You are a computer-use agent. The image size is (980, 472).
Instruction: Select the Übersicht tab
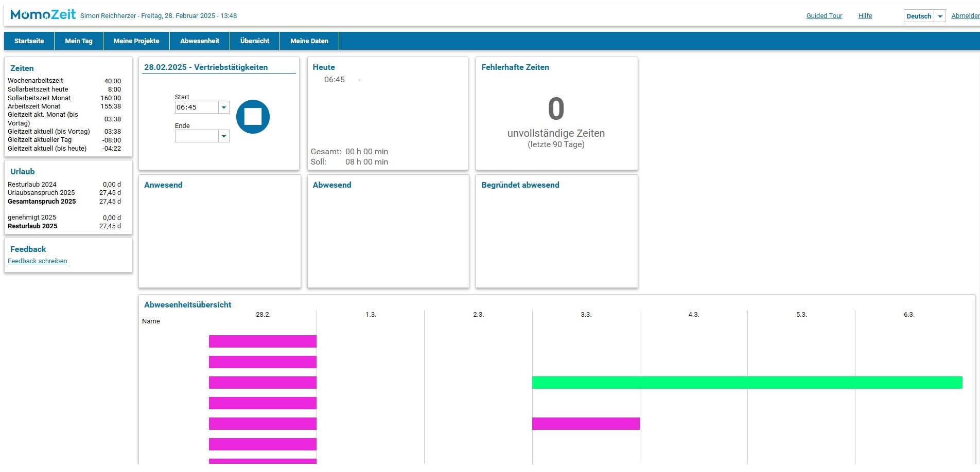click(255, 41)
